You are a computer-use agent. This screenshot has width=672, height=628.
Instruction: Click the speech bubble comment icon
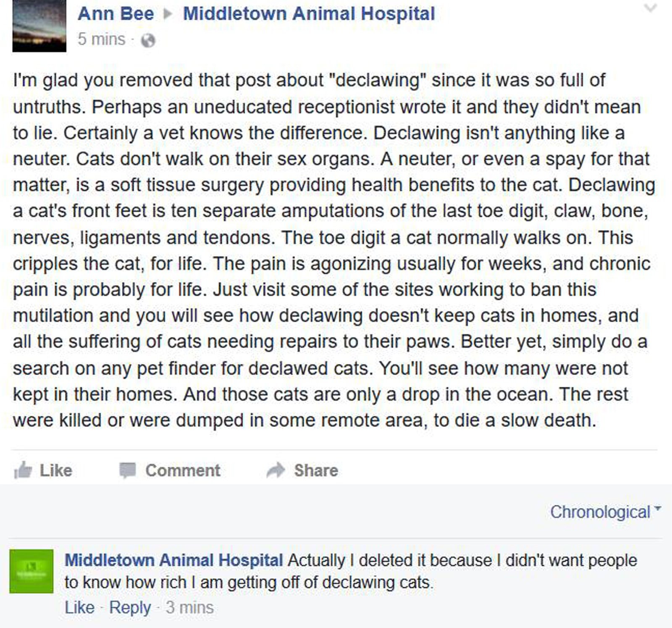pos(128,470)
